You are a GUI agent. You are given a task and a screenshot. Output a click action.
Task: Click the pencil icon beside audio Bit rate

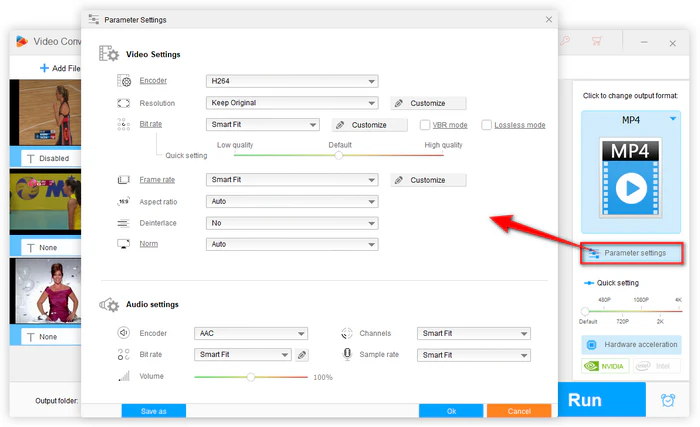click(x=302, y=355)
